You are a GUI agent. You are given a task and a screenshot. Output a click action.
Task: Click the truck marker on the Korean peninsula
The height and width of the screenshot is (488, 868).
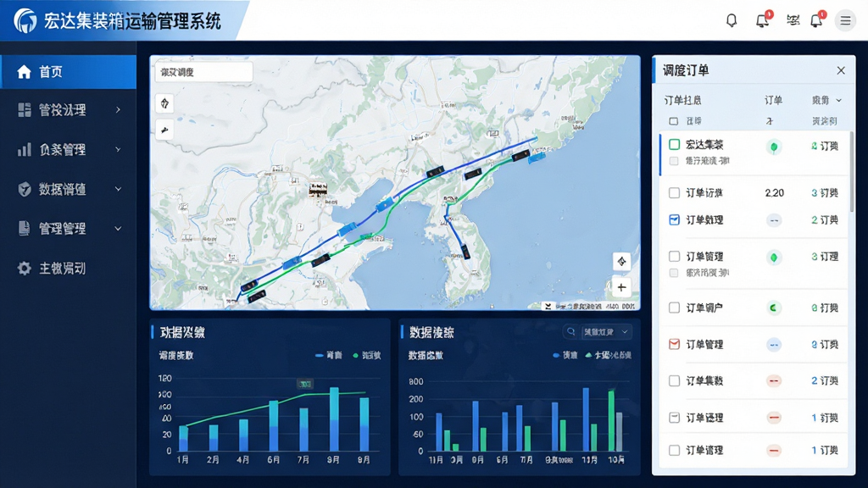point(465,252)
